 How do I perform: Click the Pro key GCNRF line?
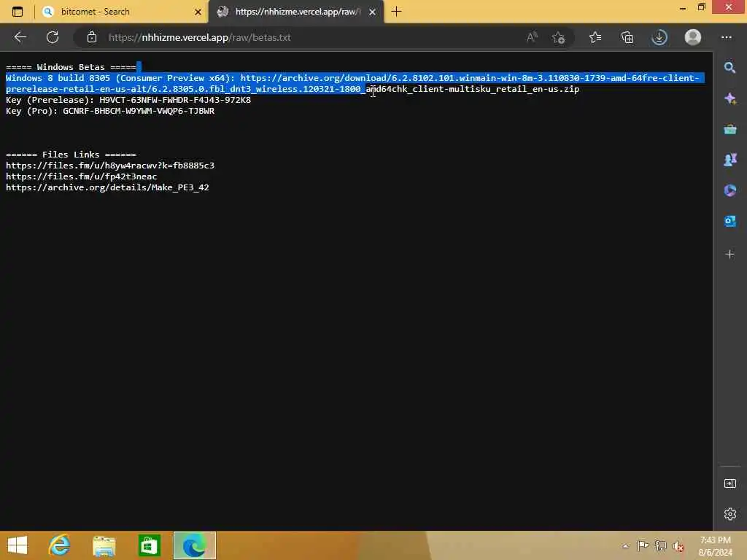[x=110, y=111]
